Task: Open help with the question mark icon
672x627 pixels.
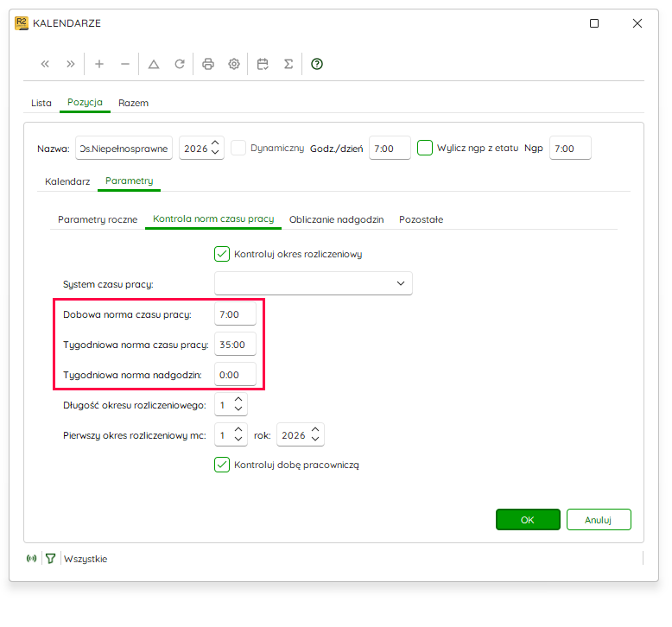Action: [x=317, y=64]
